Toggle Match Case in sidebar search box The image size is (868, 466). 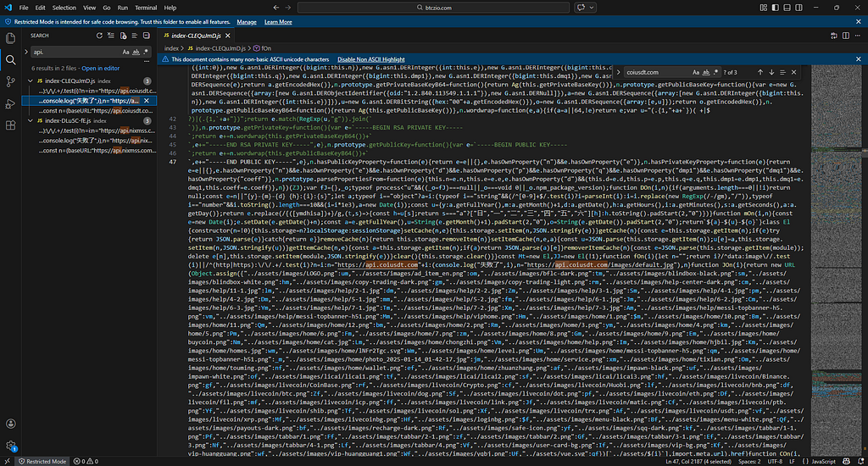pos(125,52)
